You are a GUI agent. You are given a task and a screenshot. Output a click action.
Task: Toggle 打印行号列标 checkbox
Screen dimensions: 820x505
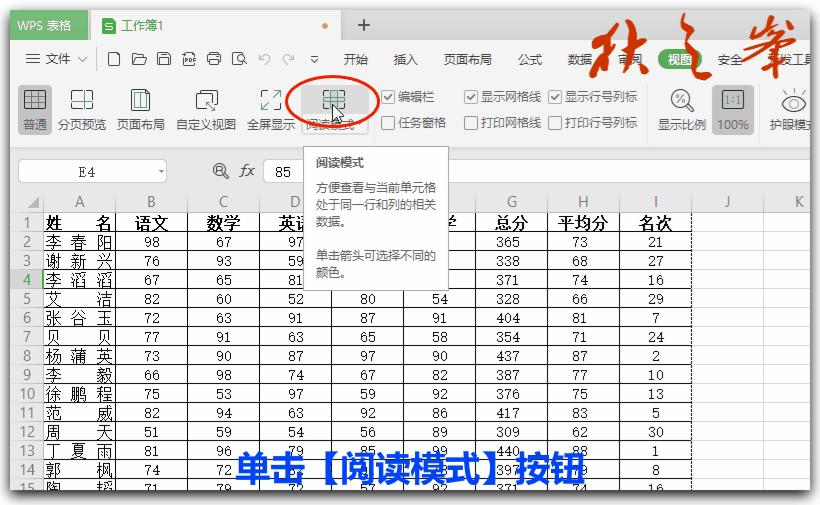(x=555, y=123)
